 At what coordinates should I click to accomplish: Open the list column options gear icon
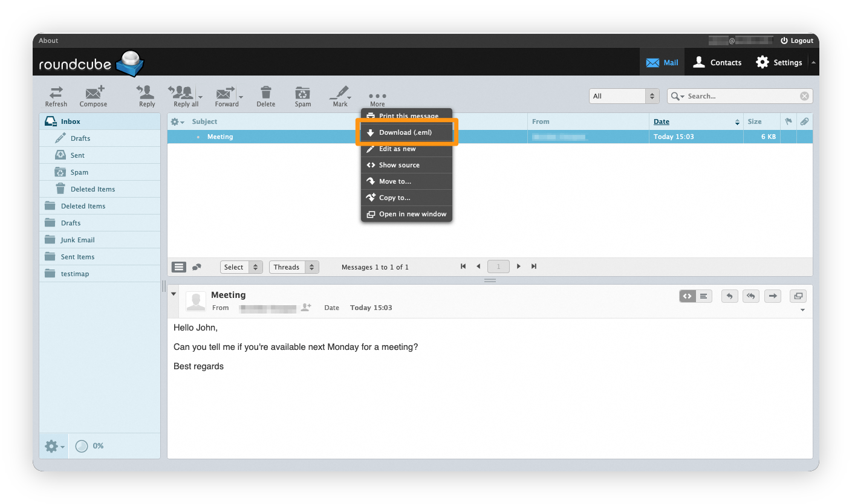(176, 121)
